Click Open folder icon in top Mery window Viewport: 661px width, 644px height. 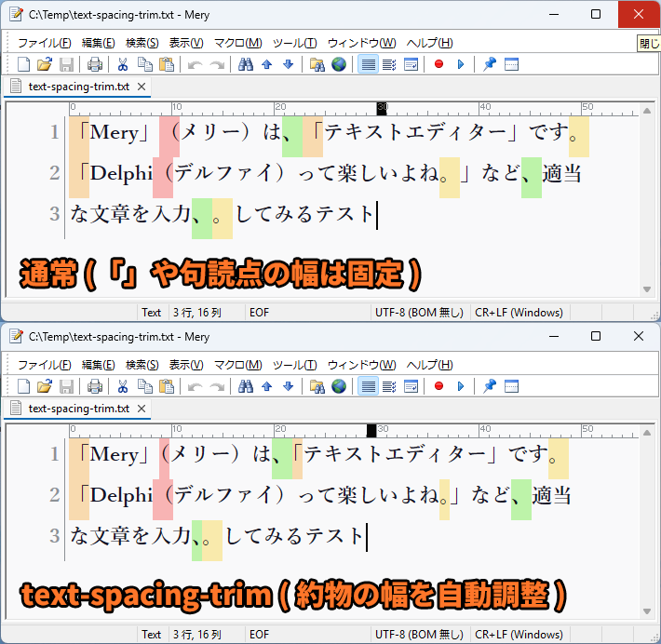45,64
